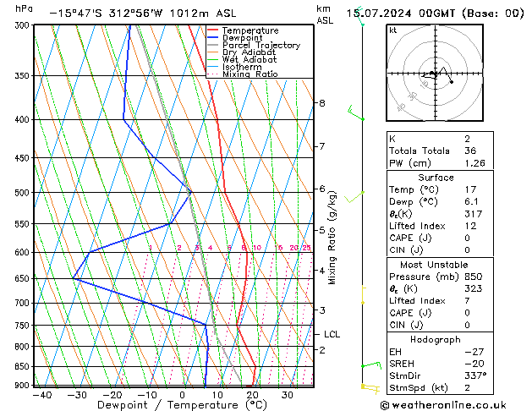
Task: Click the Most Unstable theta-e value 323
Action: click(474, 288)
